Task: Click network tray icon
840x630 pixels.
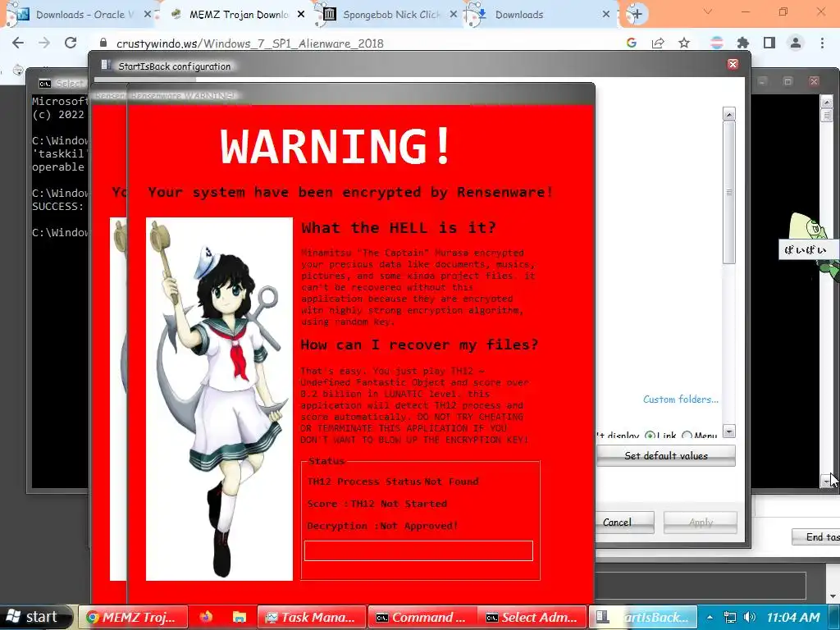Action: pos(729,617)
